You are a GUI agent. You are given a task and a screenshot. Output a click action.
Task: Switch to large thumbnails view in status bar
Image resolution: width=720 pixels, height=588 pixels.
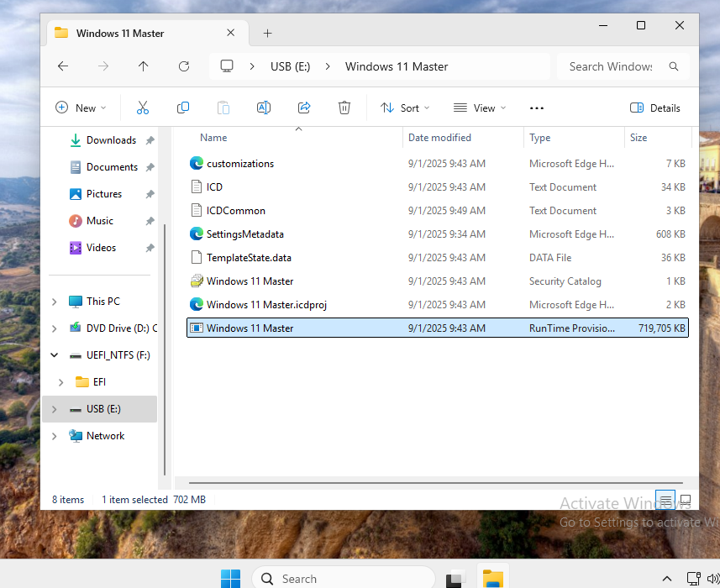point(686,500)
